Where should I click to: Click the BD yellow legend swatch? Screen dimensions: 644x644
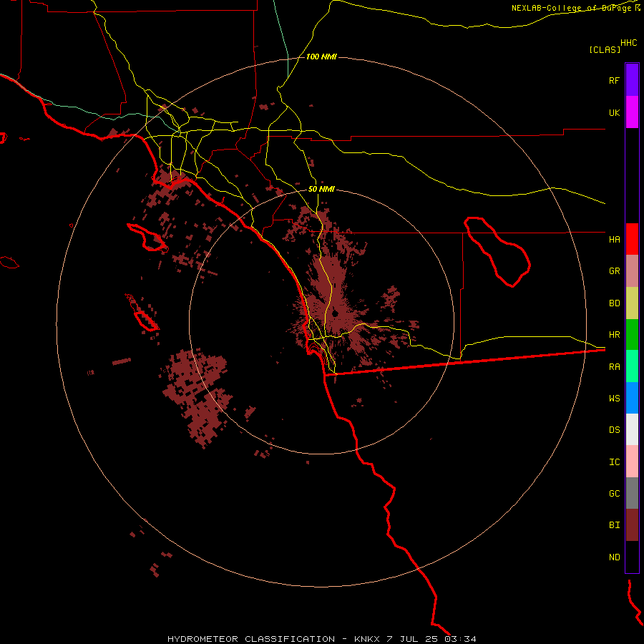pyautogui.click(x=632, y=303)
